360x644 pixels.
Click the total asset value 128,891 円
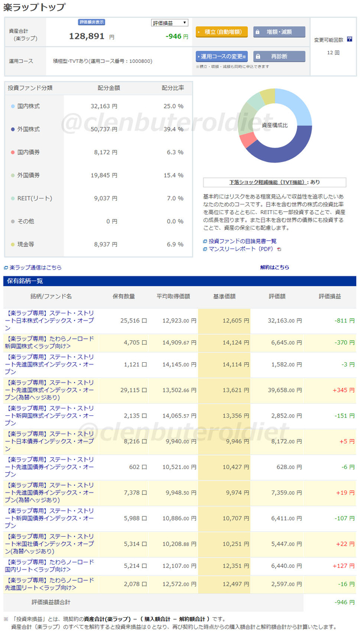tap(91, 38)
